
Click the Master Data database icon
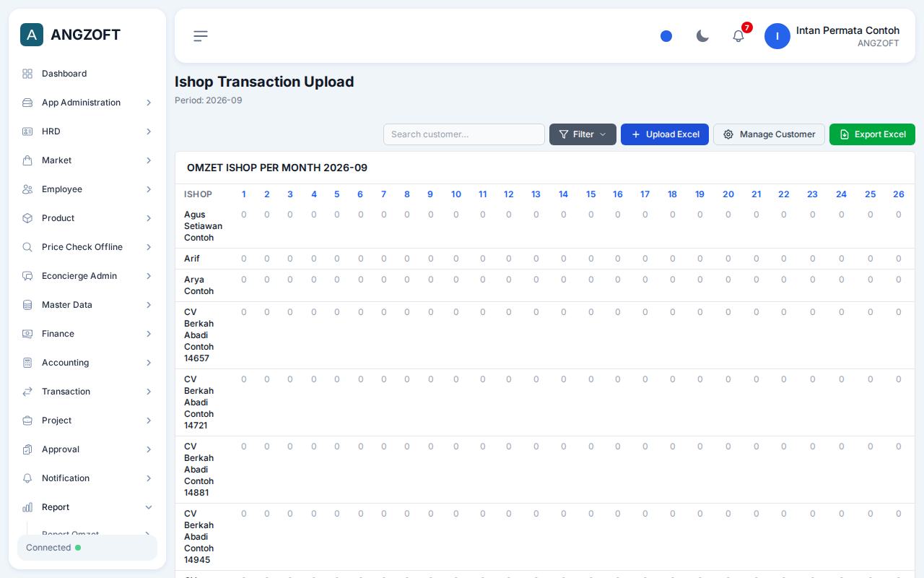coord(27,305)
